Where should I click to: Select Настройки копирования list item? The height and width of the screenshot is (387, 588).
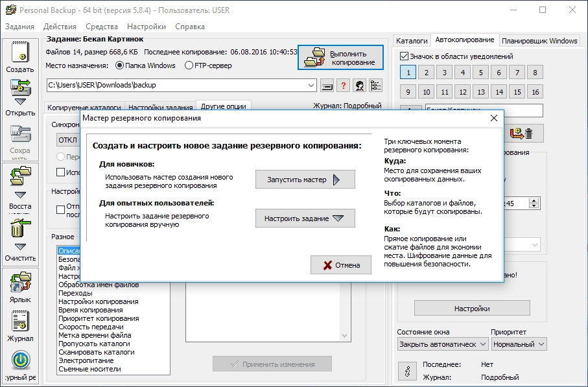coord(99,301)
